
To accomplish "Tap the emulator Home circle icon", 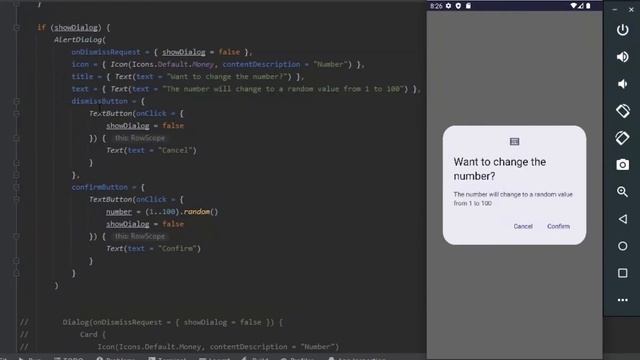I will 622,246.
